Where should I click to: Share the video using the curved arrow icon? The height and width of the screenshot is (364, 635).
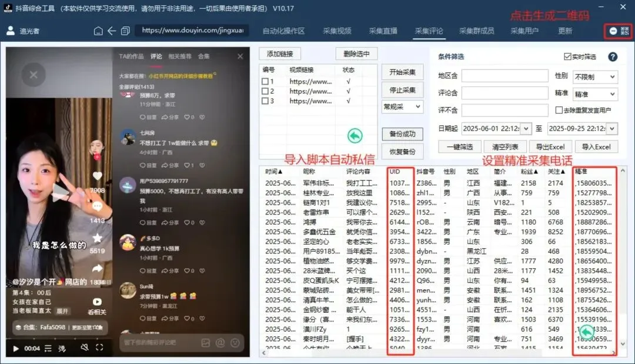98,268
